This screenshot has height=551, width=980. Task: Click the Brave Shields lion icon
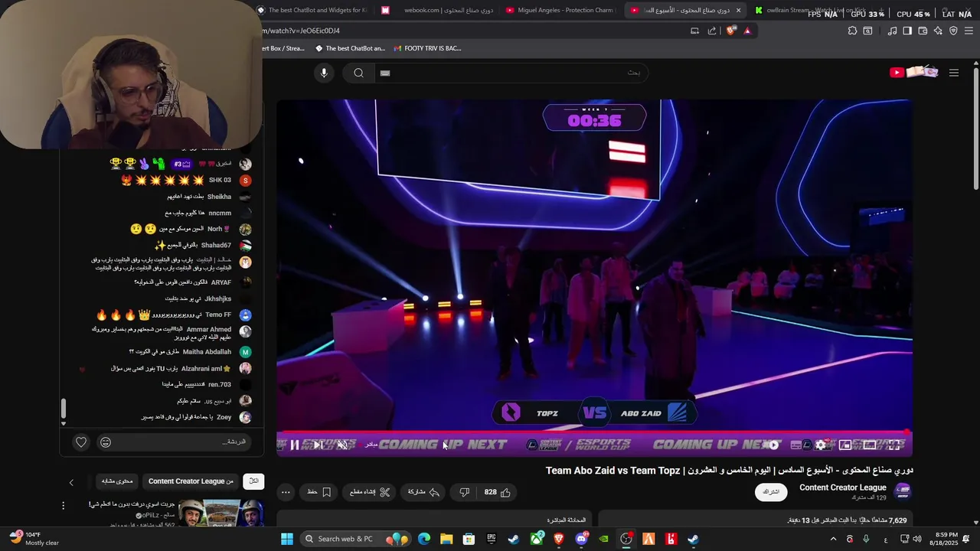[x=731, y=31]
